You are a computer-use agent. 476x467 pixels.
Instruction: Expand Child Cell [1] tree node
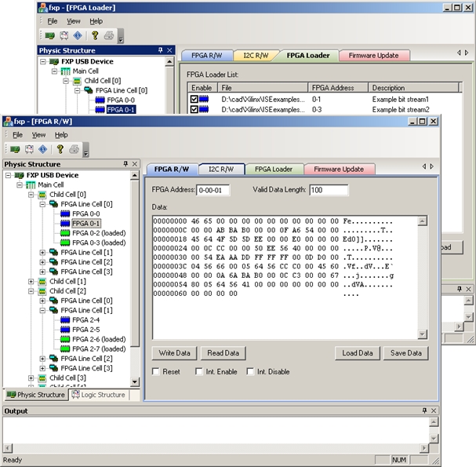click(31, 281)
